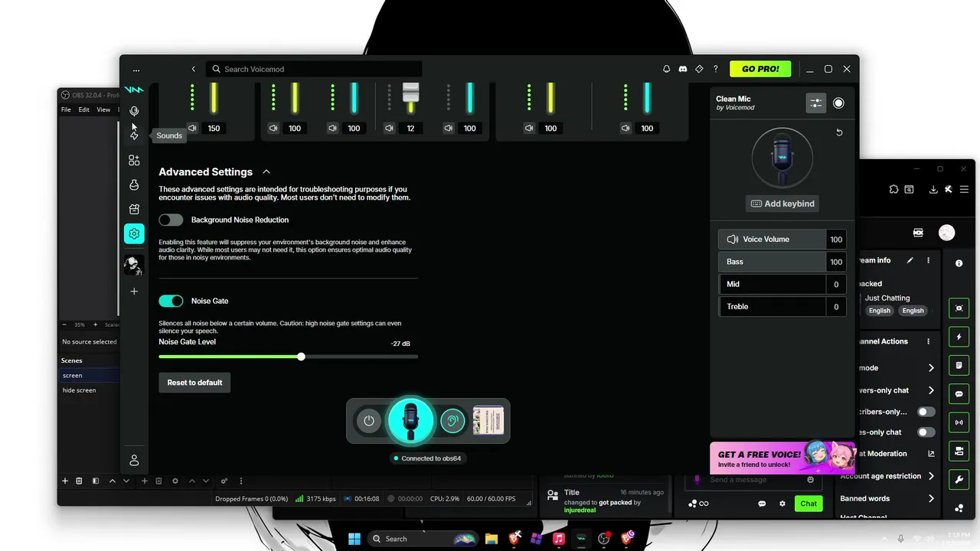Enable Background Noise Reduction toggle

click(171, 220)
